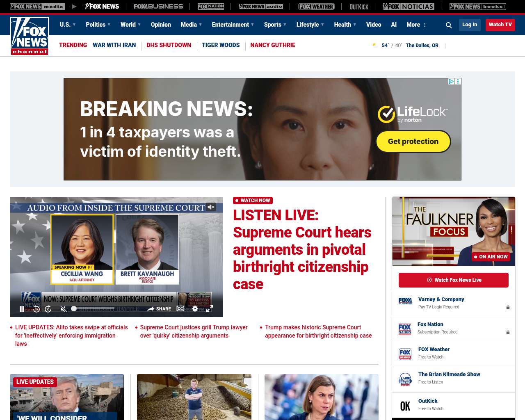Open The Brian Kilmeade Show link
525x420 pixels.
[x=449, y=374]
